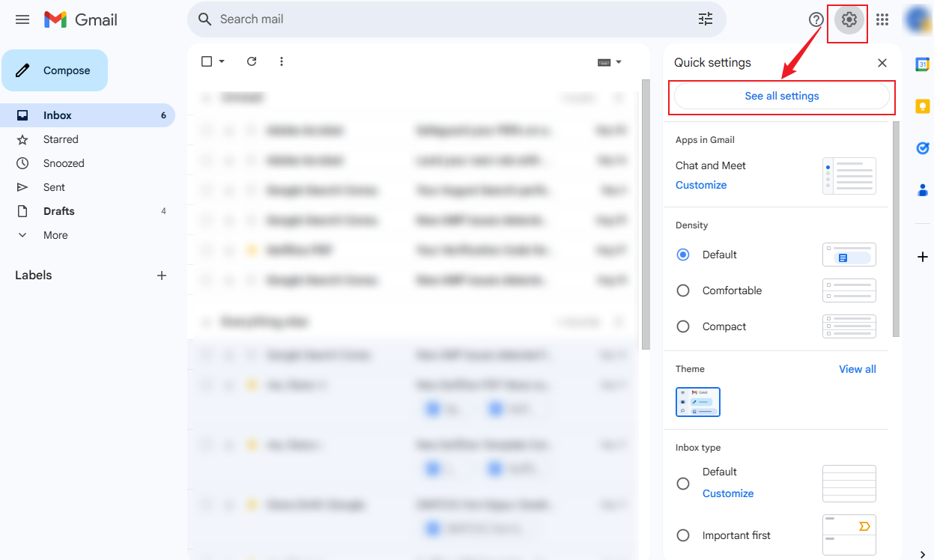934x560 pixels.
Task: Expand the More item in sidebar
Action: click(55, 235)
